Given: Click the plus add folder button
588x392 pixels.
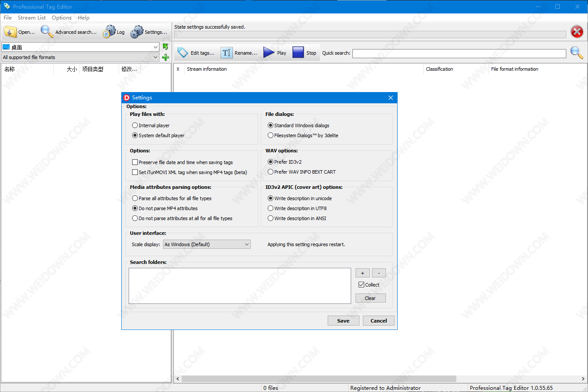Looking at the screenshot, I should point(362,273).
